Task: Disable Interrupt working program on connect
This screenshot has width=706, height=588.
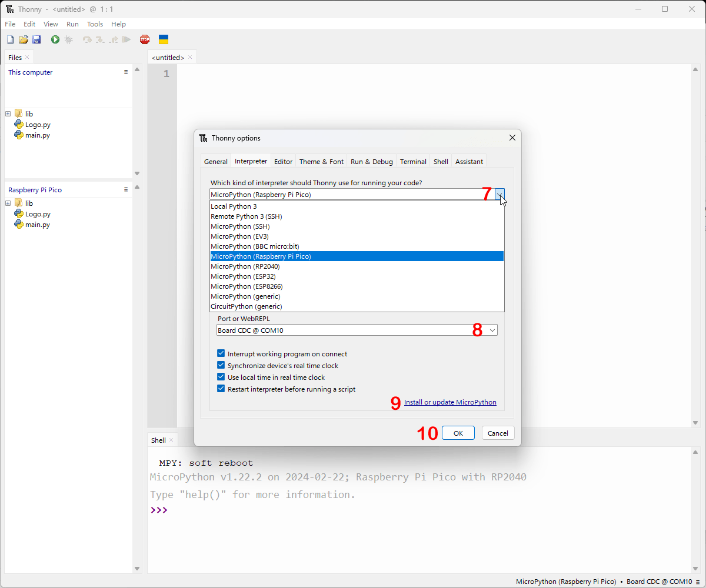Action: [x=221, y=353]
